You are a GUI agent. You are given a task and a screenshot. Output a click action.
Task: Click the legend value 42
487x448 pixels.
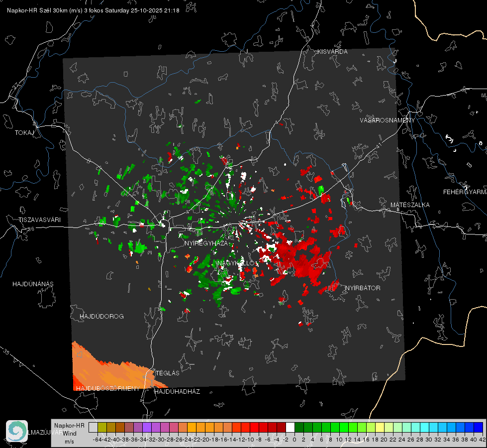pyautogui.click(x=482, y=440)
